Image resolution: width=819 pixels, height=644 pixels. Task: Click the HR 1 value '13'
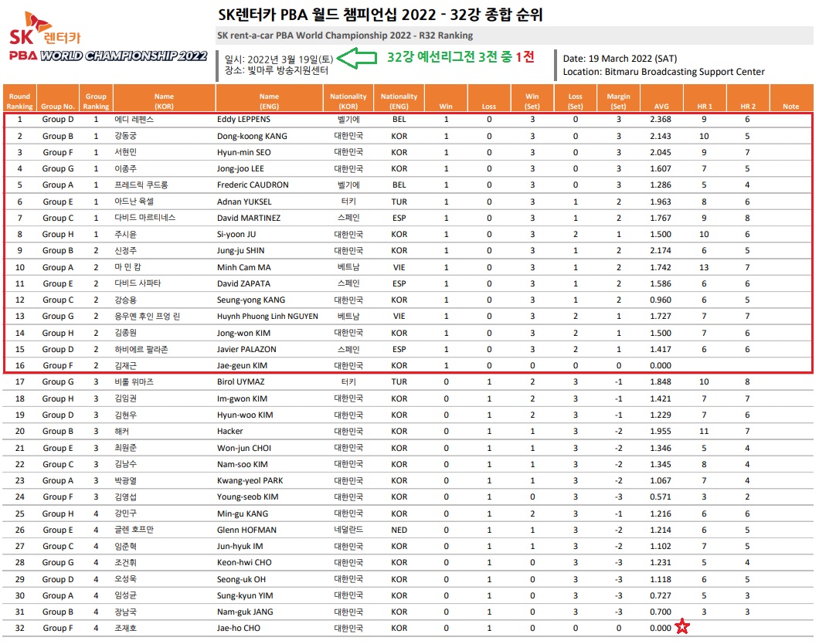pos(704,267)
